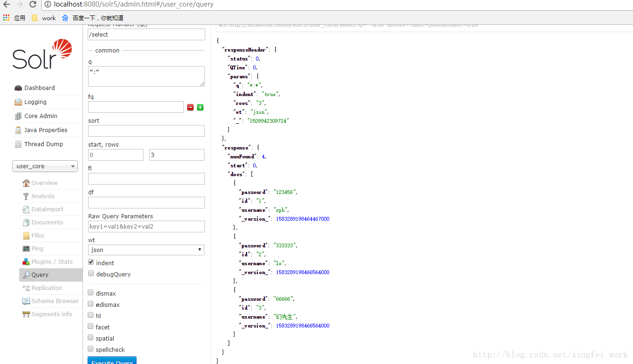The width and height of the screenshot is (633, 364).
Task: Open the wt json format dropdown
Action: tap(146, 250)
